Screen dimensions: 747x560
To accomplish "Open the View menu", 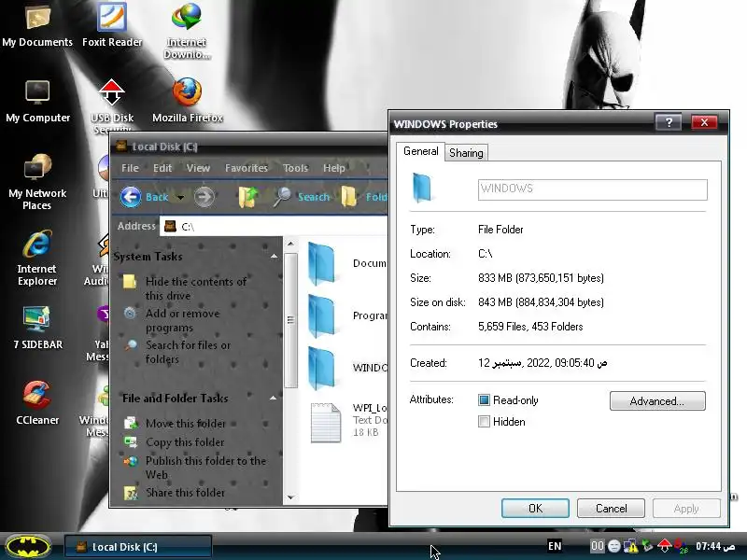I will pos(198,168).
